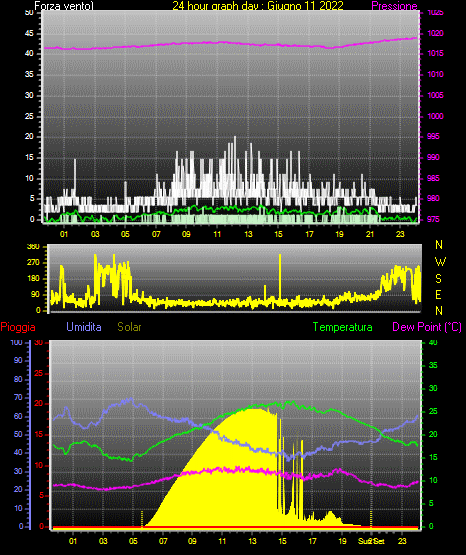
Task: Click the Pioggia legend label
Action: [18, 327]
